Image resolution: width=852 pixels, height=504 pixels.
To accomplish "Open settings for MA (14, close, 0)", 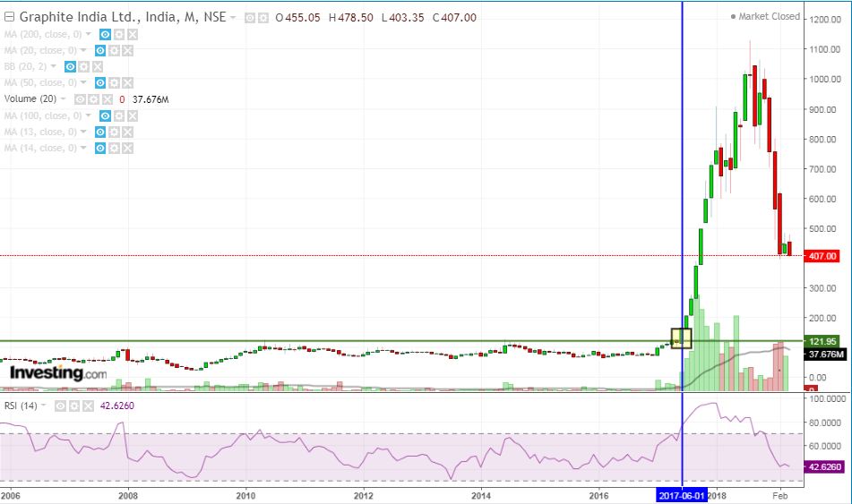I will click(x=114, y=148).
